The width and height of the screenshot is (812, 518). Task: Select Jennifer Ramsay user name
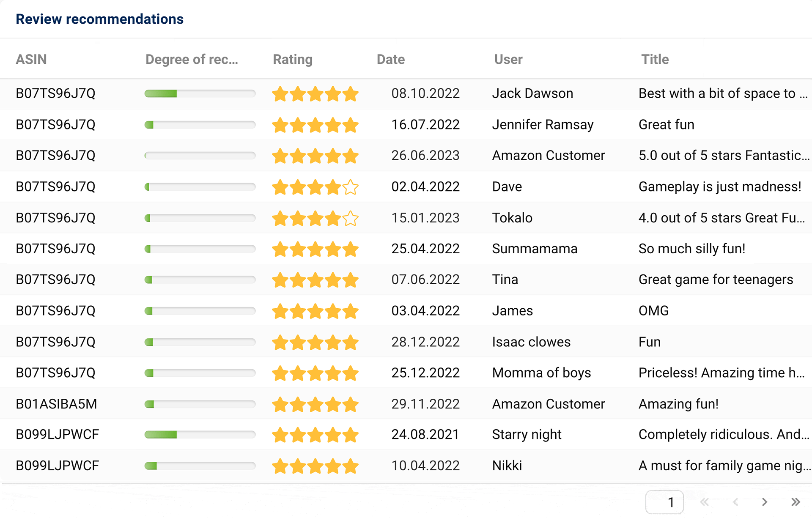pos(543,124)
